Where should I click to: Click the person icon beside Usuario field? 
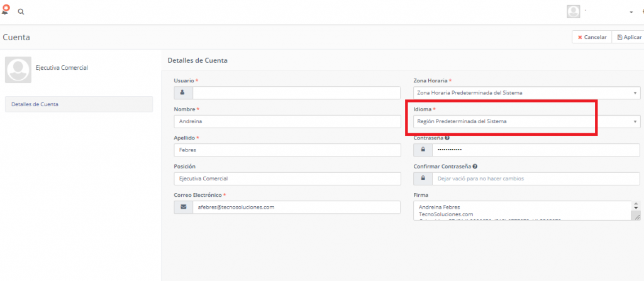coord(183,93)
